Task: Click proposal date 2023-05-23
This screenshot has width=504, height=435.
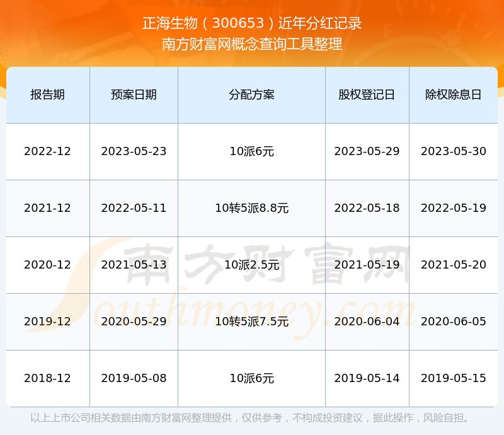Action: pyautogui.click(x=134, y=151)
